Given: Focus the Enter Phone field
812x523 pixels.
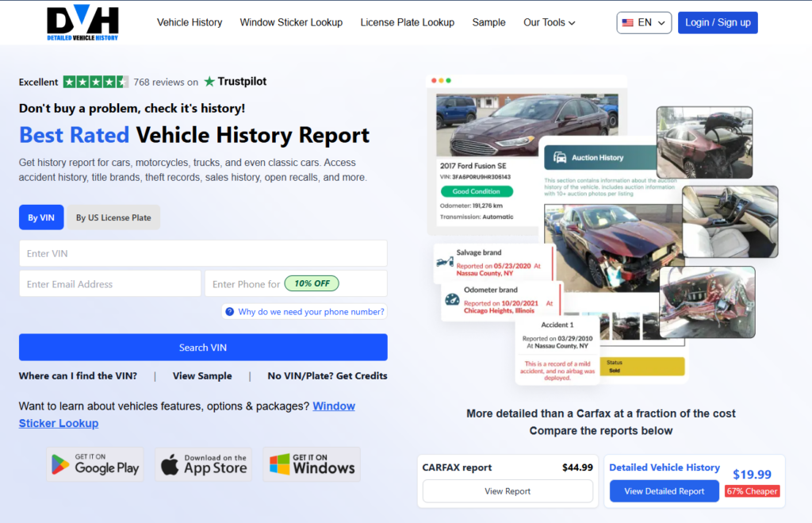Looking at the screenshot, I should (x=296, y=283).
